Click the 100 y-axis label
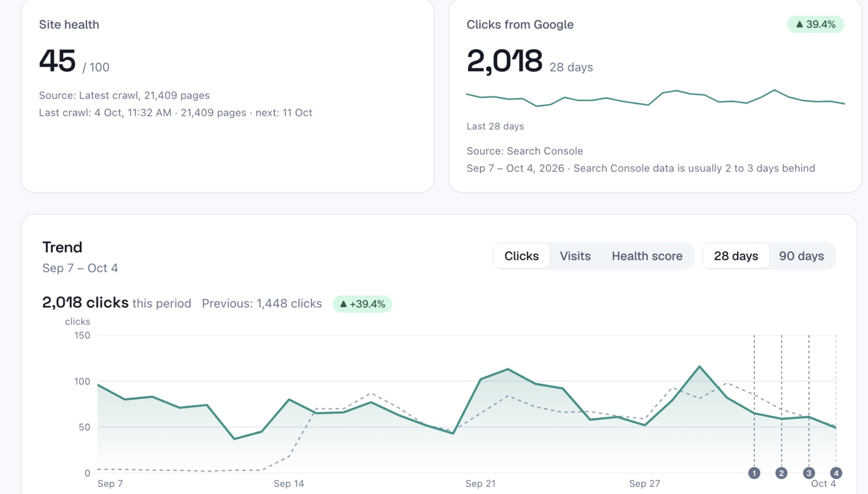 click(82, 381)
